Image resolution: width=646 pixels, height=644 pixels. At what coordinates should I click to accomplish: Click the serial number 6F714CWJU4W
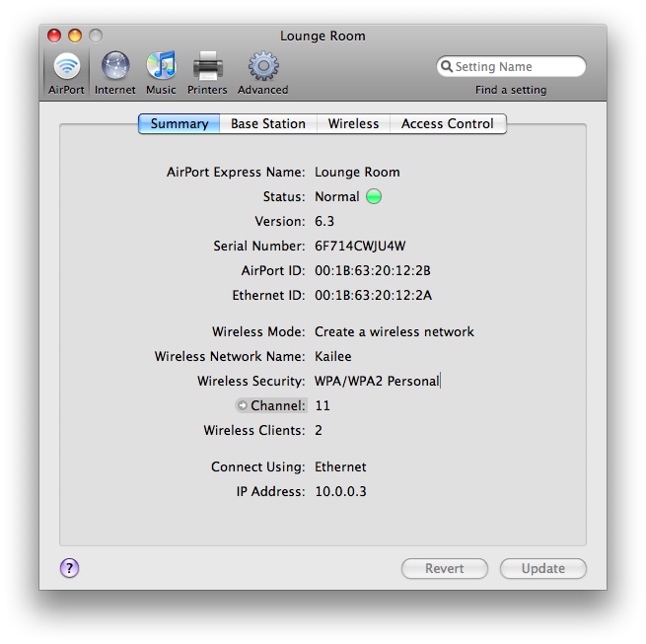pyautogui.click(x=360, y=246)
